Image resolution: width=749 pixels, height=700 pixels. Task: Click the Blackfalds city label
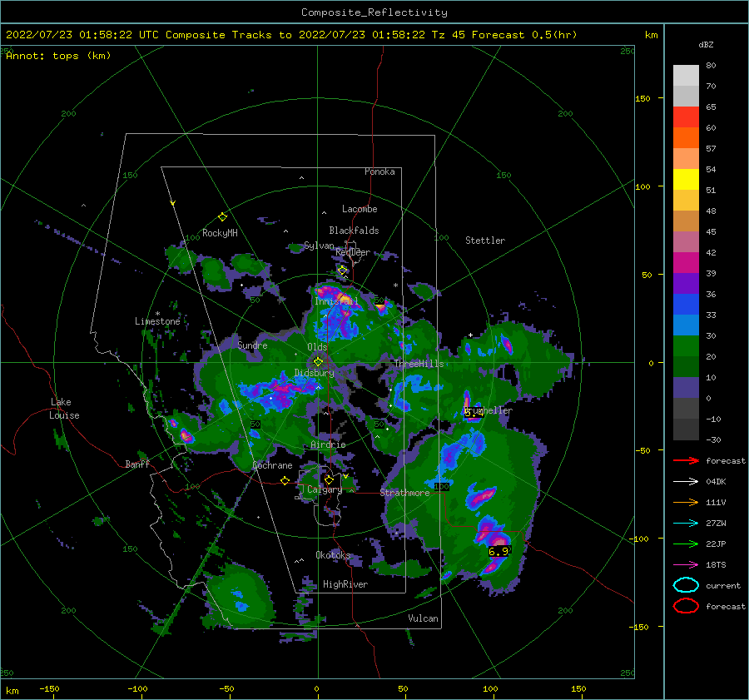point(354,231)
